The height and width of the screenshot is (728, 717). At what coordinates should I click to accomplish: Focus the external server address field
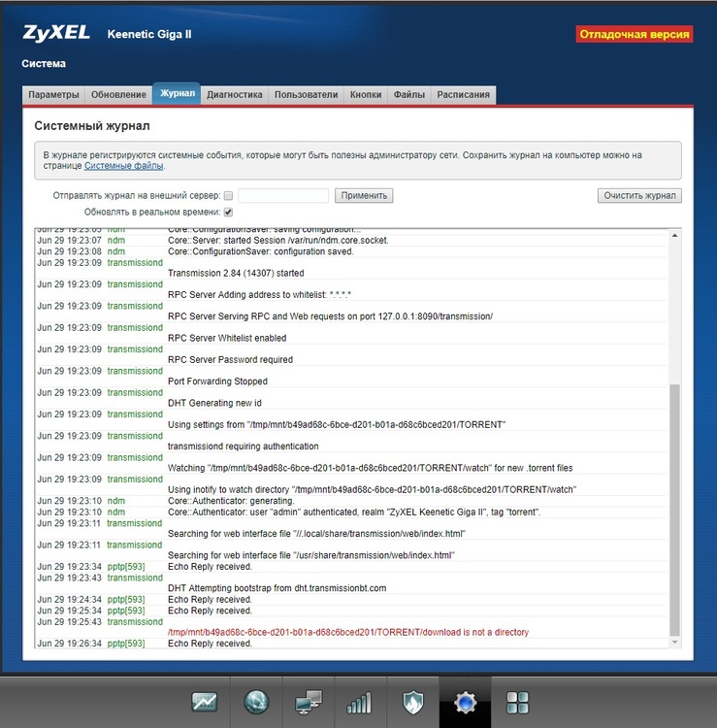(283, 195)
